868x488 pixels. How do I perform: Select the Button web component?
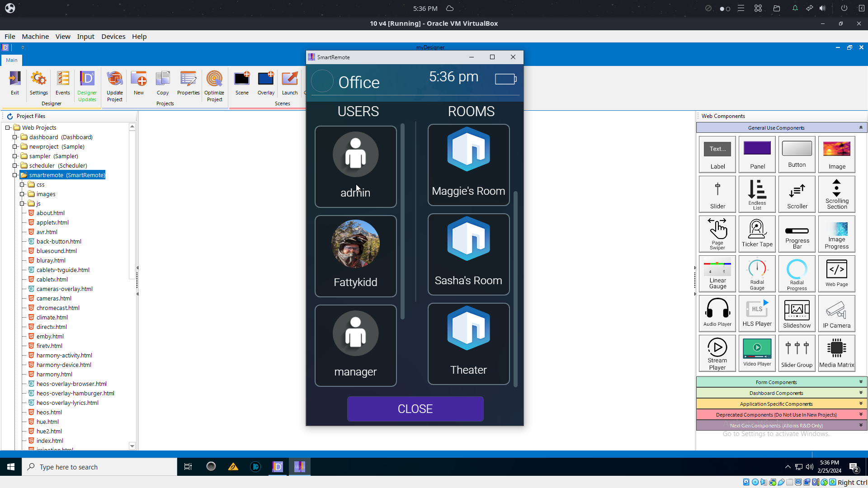[797, 155]
